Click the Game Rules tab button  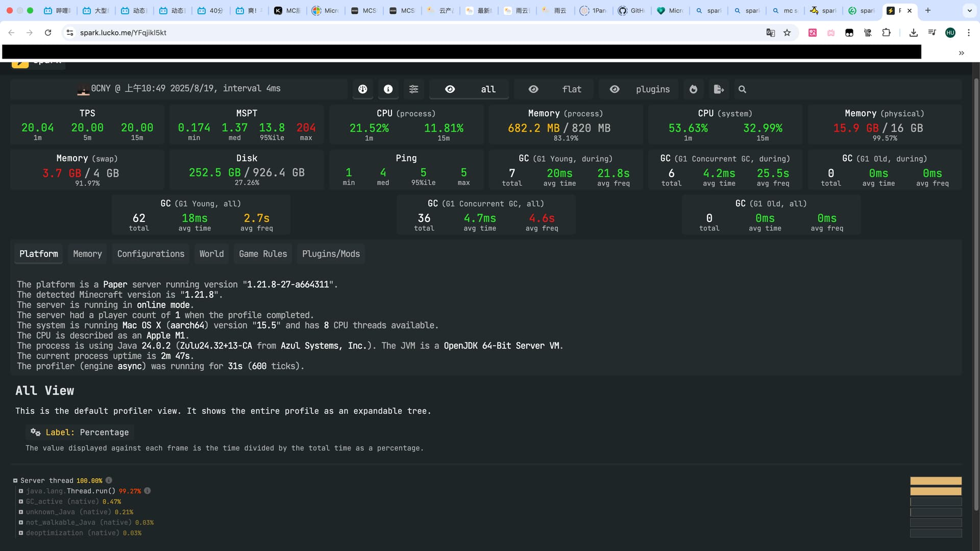263,254
